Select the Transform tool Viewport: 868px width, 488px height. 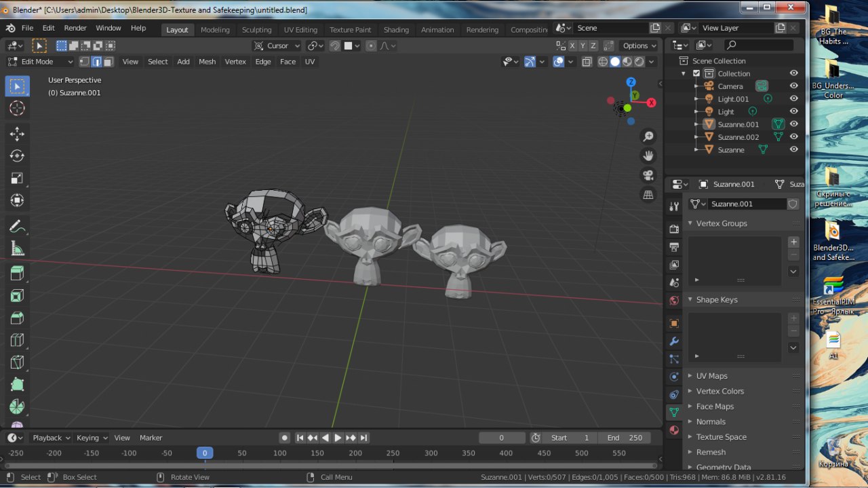point(17,200)
